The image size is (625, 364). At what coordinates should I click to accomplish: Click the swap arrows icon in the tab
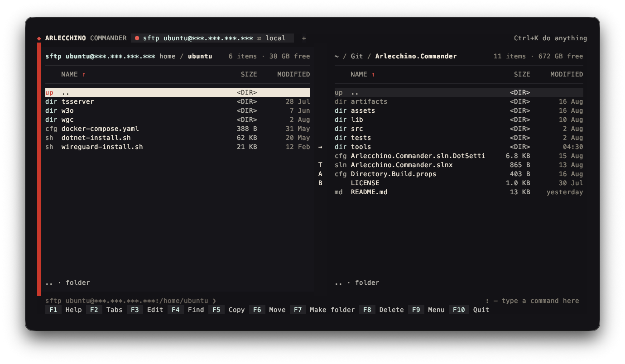click(259, 38)
